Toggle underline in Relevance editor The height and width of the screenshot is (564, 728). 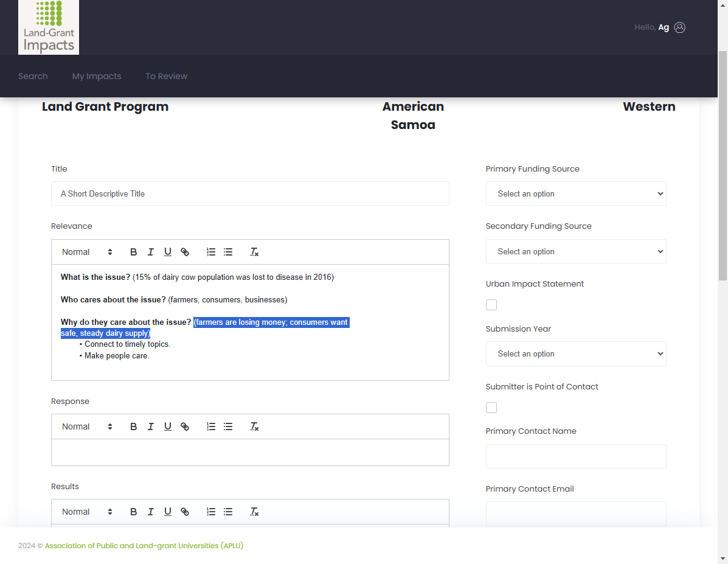coord(168,252)
